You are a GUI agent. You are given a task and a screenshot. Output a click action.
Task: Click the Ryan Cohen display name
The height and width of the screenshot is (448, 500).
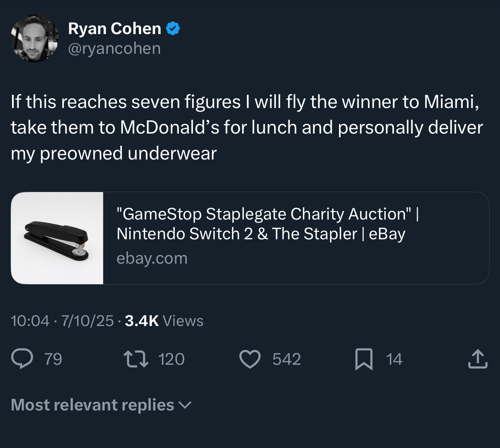(x=115, y=29)
